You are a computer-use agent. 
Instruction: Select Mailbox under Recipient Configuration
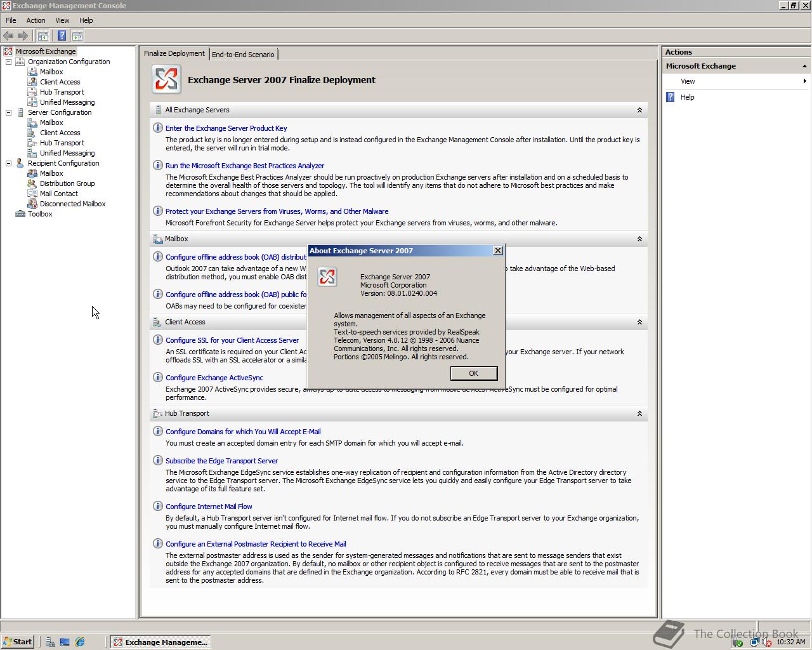pos(51,173)
